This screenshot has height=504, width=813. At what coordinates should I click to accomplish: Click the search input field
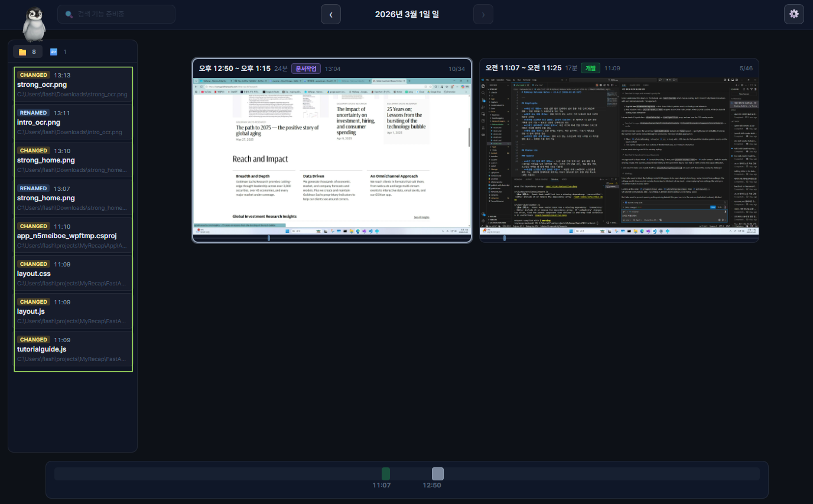click(116, 14)
